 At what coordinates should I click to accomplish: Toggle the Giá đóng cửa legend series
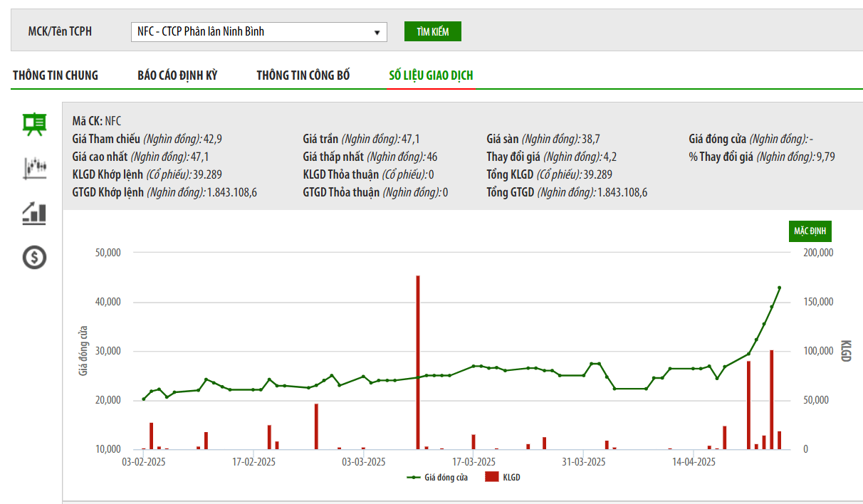pyautogui.click(x=437, y=478)
